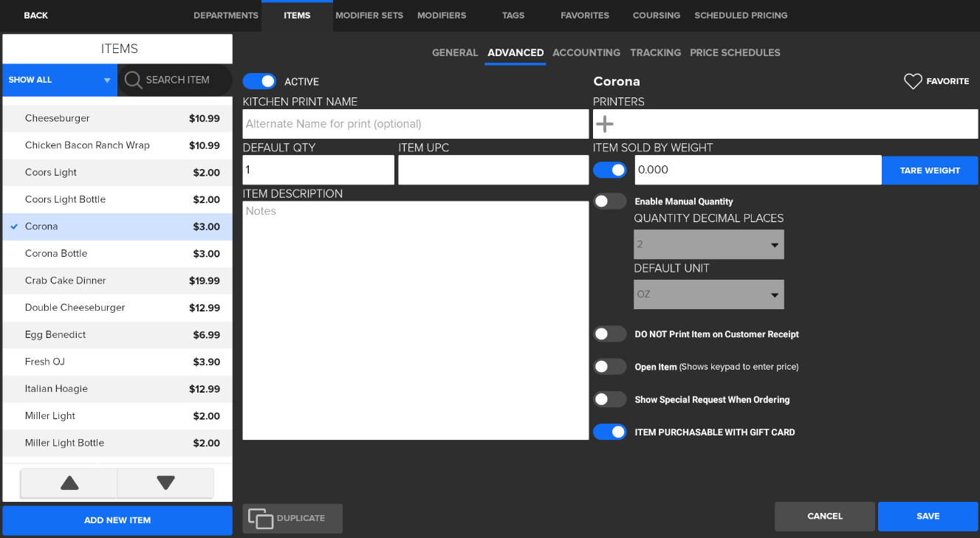Turn on Open Item toggle
This screenshot has height=538, width=980.
click(x=610, y=367)
